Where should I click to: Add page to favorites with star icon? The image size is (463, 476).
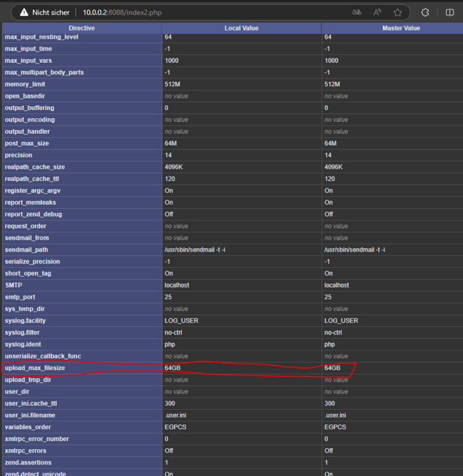[x=398, y=13]
